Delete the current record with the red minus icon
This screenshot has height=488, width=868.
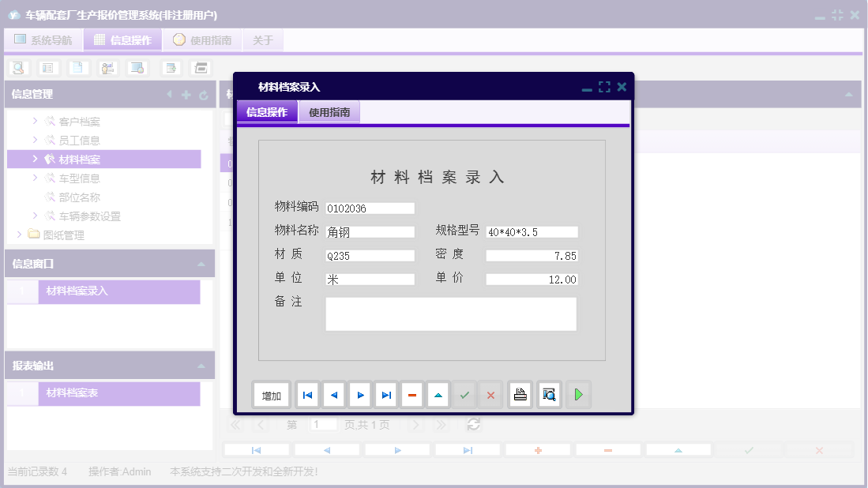[x=411, y=394]
